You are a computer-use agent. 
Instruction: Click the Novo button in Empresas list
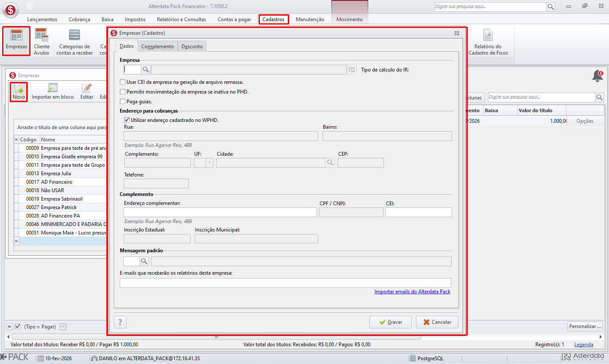tap(19, 91)
